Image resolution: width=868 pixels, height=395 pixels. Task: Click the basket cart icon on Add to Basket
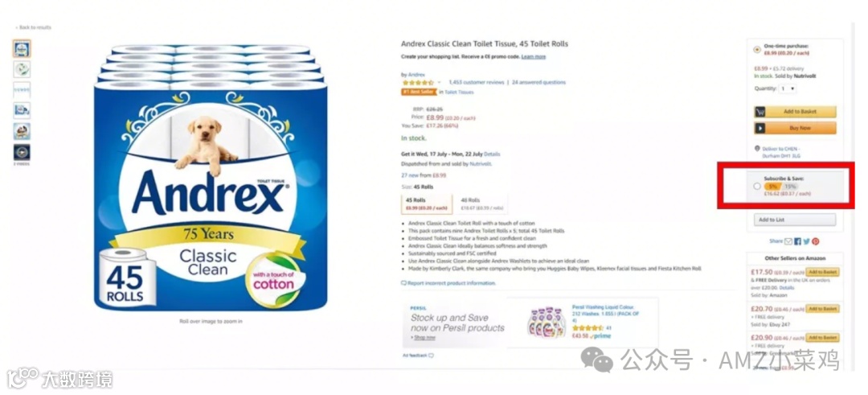(x=760, y=111)
